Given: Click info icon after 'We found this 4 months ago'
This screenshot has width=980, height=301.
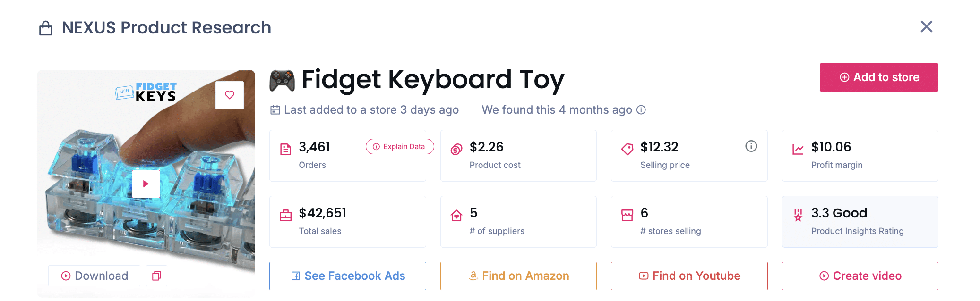Looking at the screenshot, I should pos(641,110).
